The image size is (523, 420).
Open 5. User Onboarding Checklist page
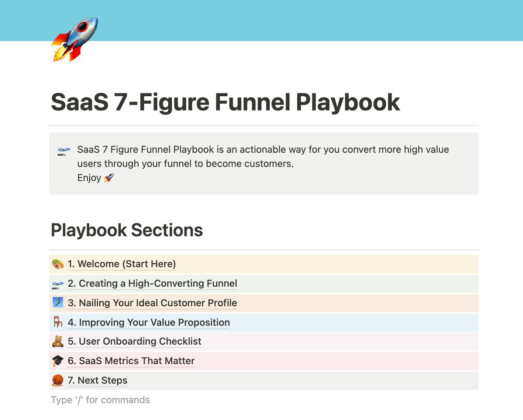click(x=134, y=342)
